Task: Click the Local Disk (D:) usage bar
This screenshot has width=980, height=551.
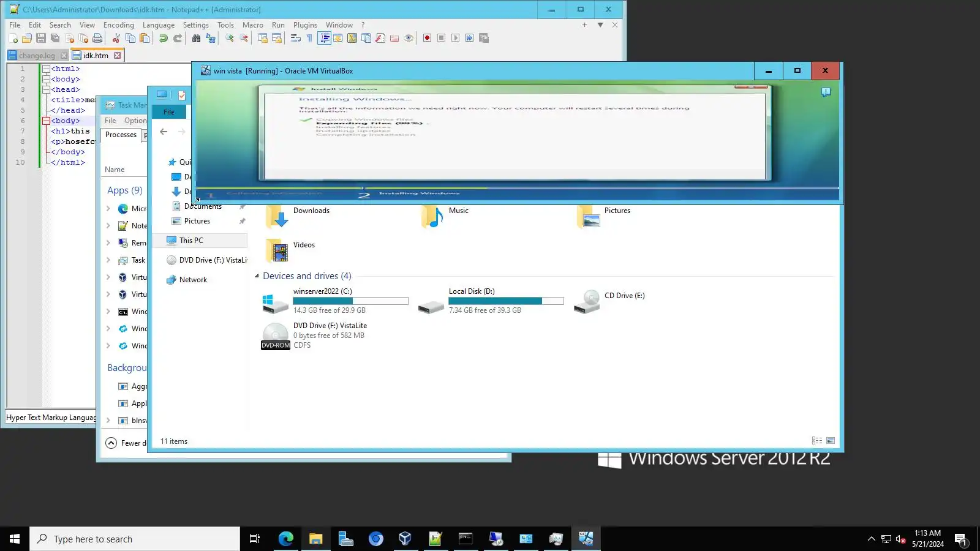Action: tap(506, 301)
